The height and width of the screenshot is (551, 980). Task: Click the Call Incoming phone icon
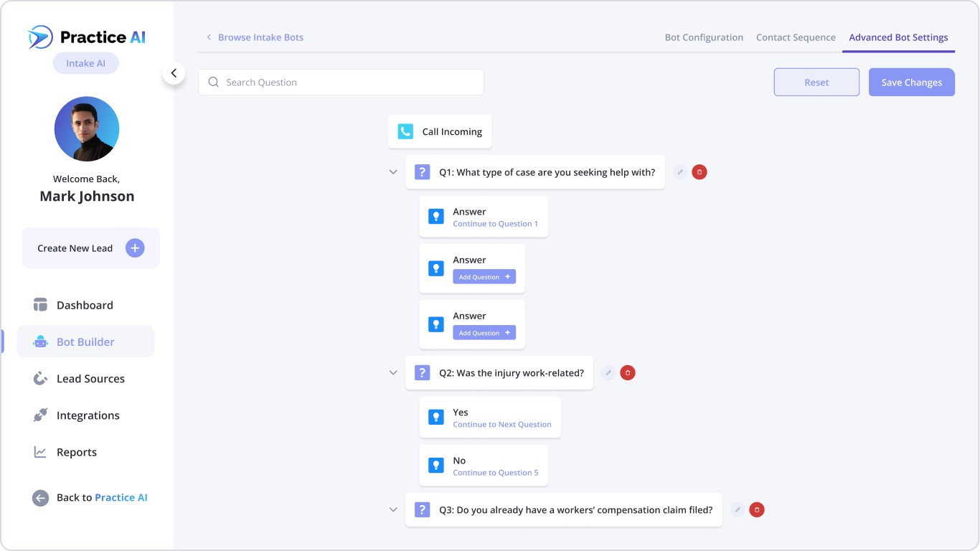tap(405, 131)
